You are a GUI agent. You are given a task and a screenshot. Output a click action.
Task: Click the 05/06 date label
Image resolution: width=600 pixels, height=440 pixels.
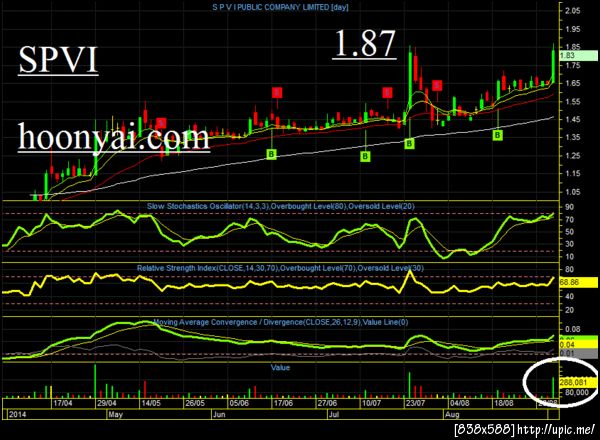pyautogui.click(x=239, y=403)
